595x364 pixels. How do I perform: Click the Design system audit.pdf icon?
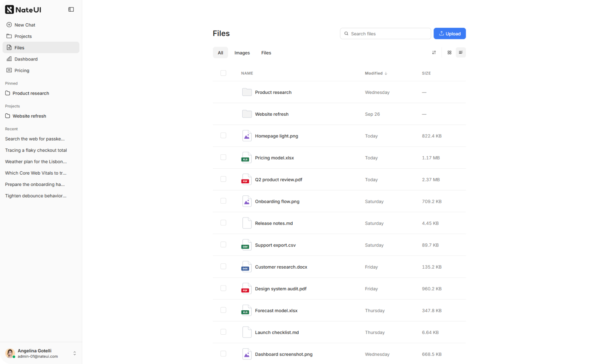[x=246, y=288]
